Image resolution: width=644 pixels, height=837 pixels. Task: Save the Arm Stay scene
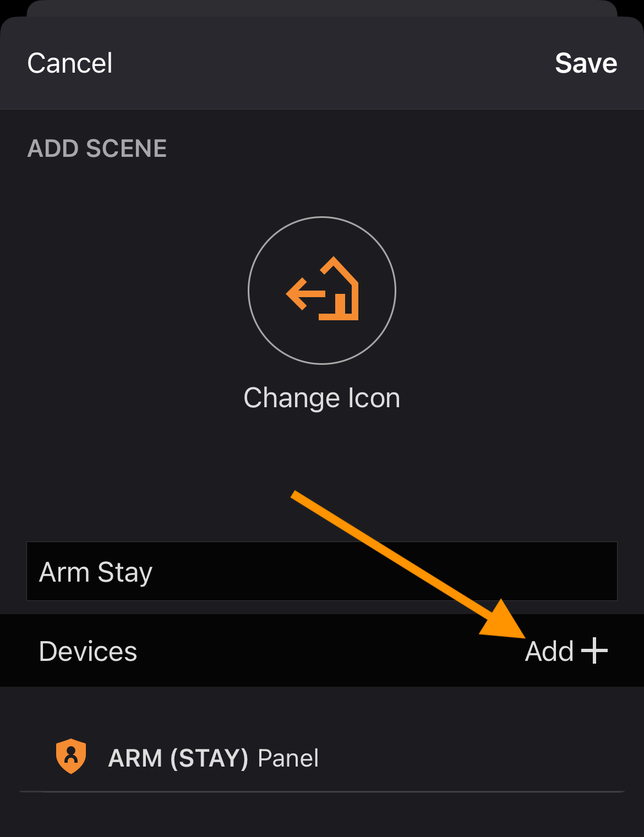pyautogui.click(x=586, y=63)
